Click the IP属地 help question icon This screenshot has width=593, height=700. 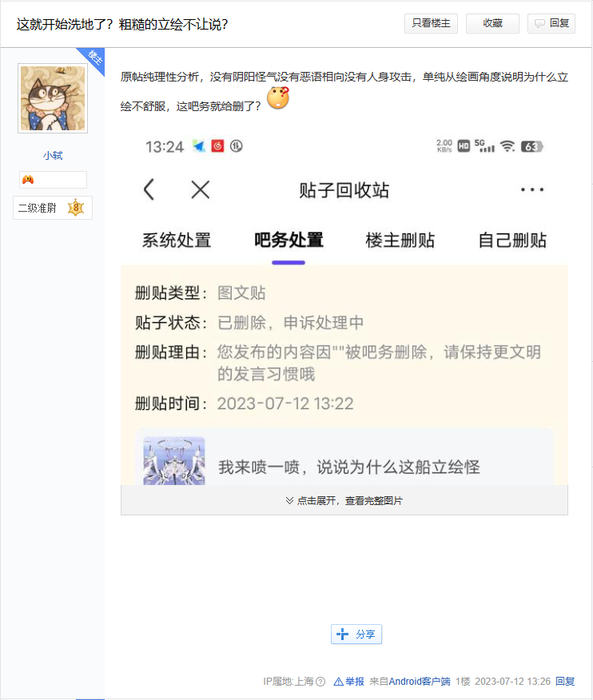320,682
